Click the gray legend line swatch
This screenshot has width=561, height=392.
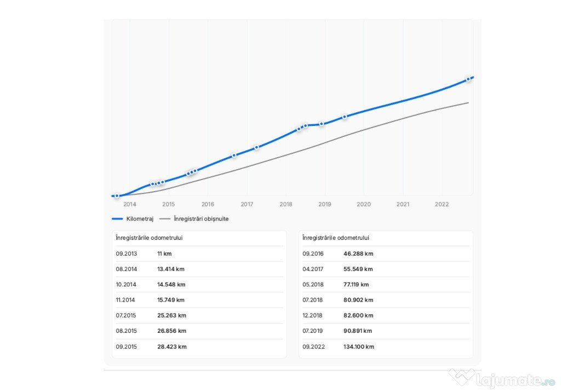pyautogui.click(x=165, y=218)
